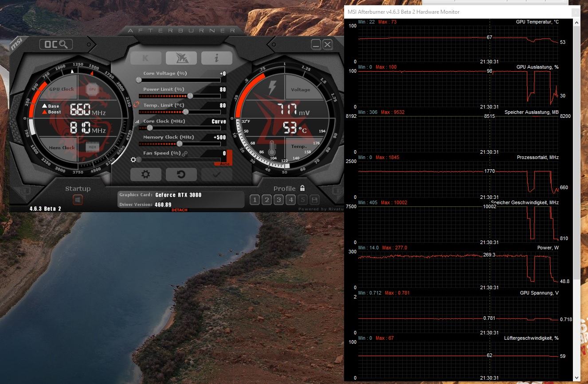Click the Memory Clock slider handle

(179, 144)
